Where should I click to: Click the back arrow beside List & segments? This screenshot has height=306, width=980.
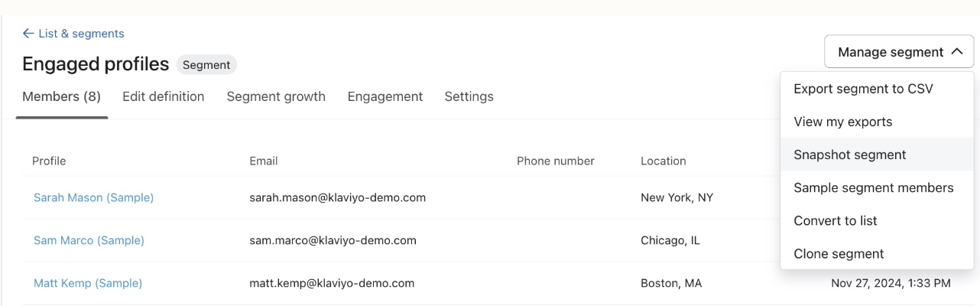point(28,34)
